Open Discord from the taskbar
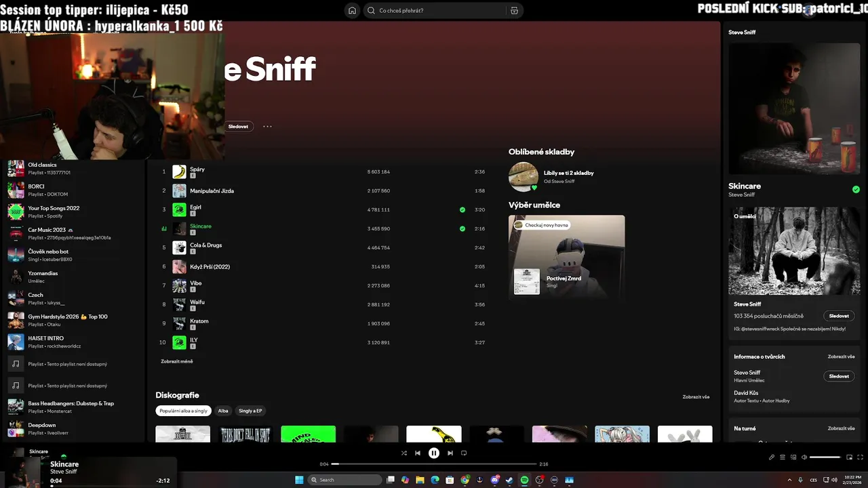This screenshot has width=868, height=488. [x=495, y=480]
